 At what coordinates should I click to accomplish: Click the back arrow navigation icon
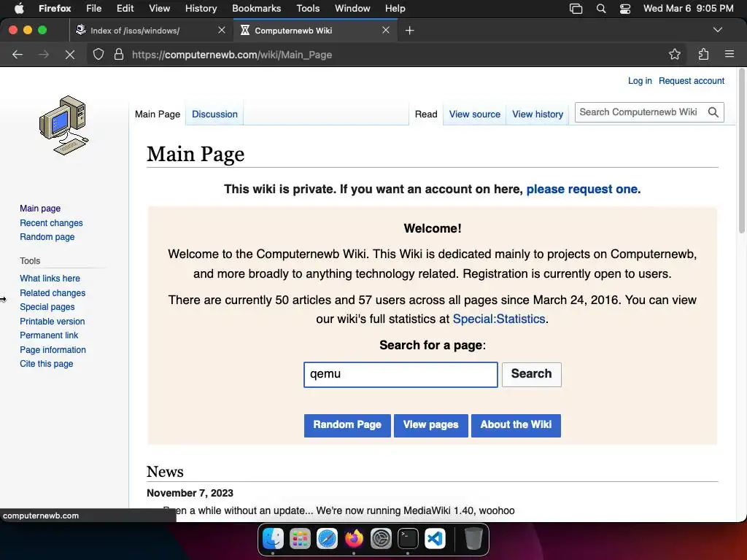coord(18,54)
